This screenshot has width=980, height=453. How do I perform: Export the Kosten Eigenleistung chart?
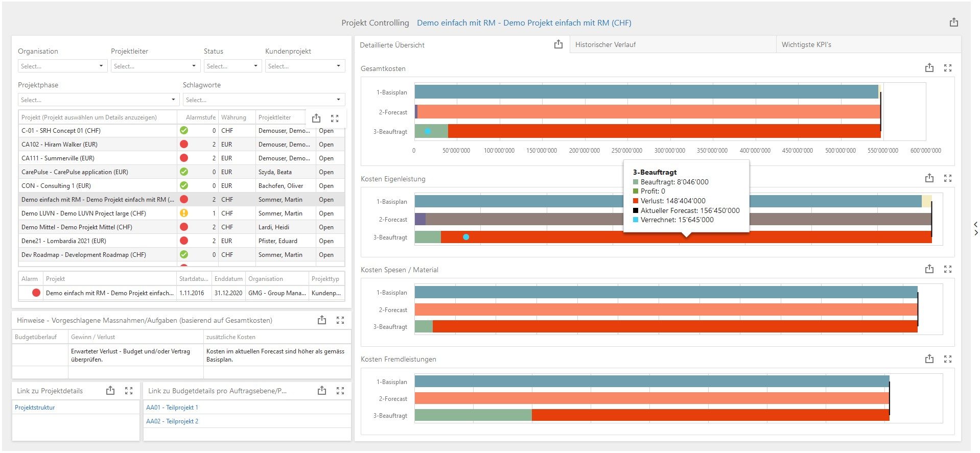(x=929, y=178)
